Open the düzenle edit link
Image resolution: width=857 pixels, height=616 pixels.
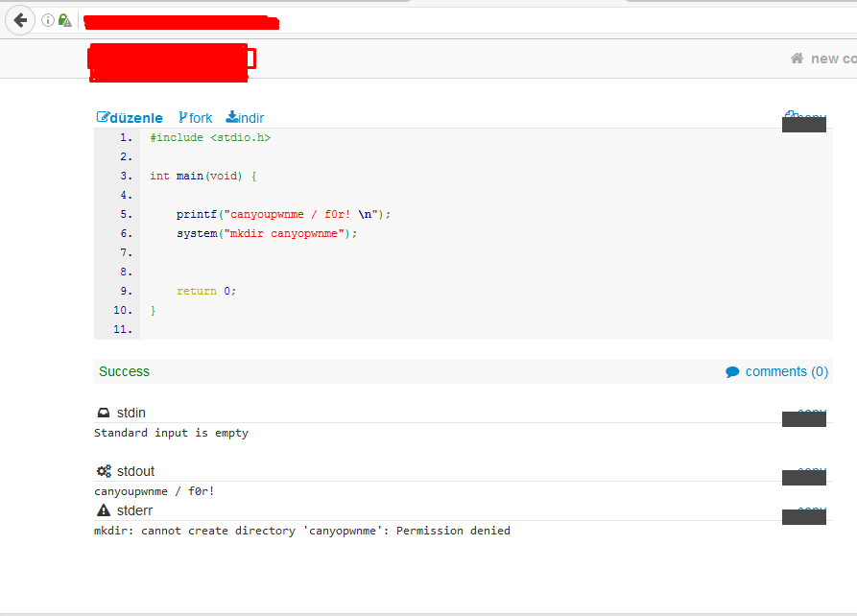pyautogui.click(x=130, y=118)
